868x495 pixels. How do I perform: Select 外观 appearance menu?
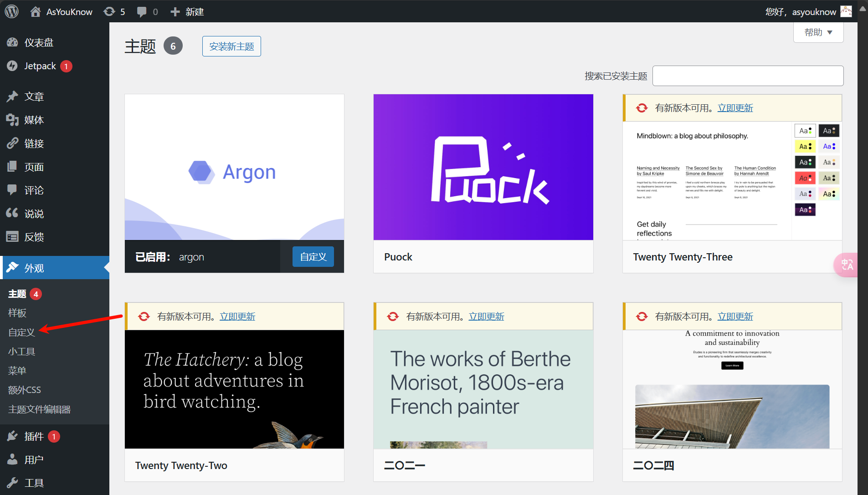pos(55,268)
